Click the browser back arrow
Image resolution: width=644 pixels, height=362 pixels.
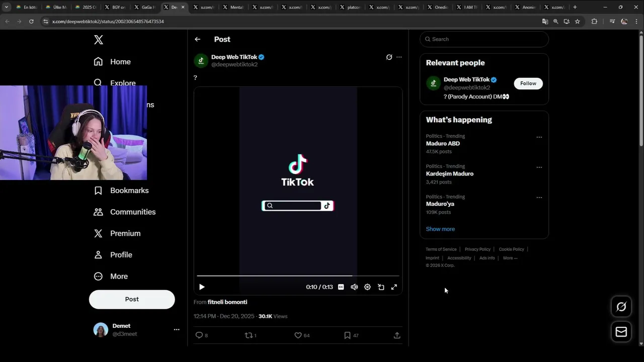tap(7, 22)
